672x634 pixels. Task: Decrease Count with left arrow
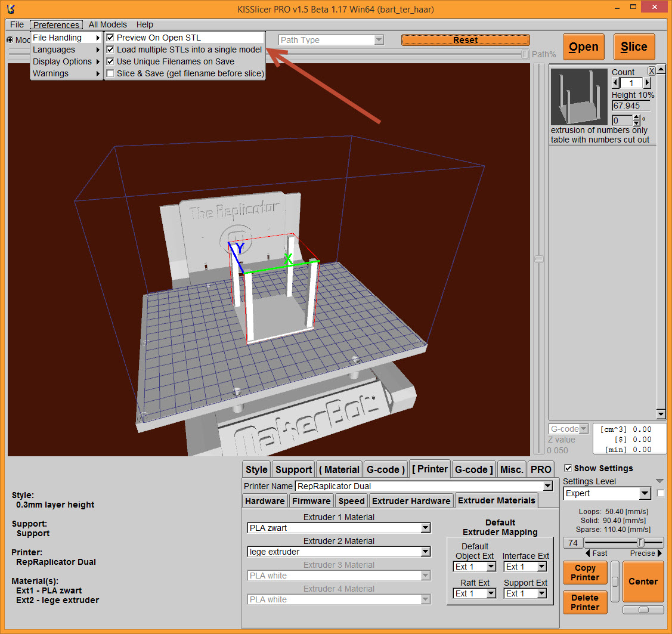point(616,83)
